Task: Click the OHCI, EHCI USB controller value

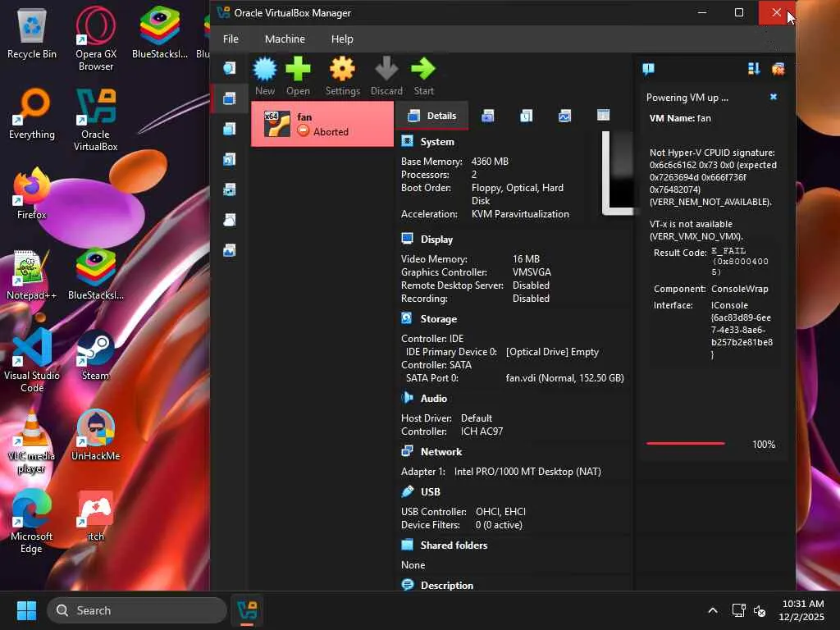Action: pos(500,512)
